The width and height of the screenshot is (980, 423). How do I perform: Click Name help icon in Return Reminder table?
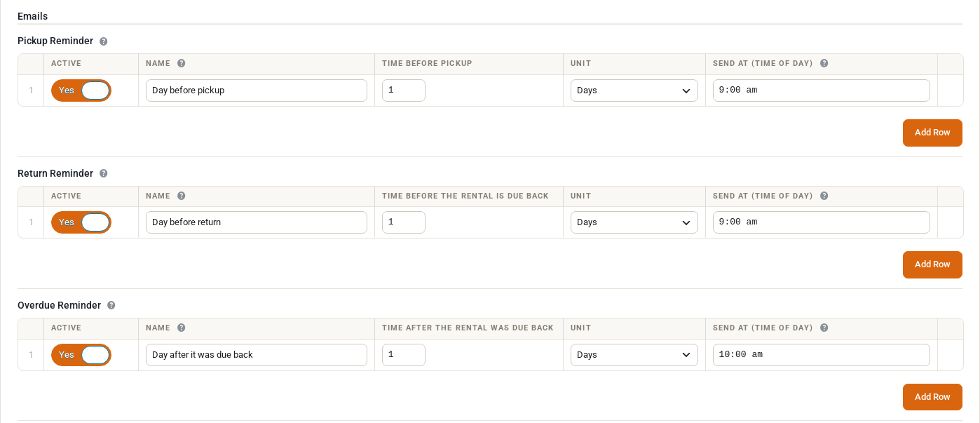182,196
